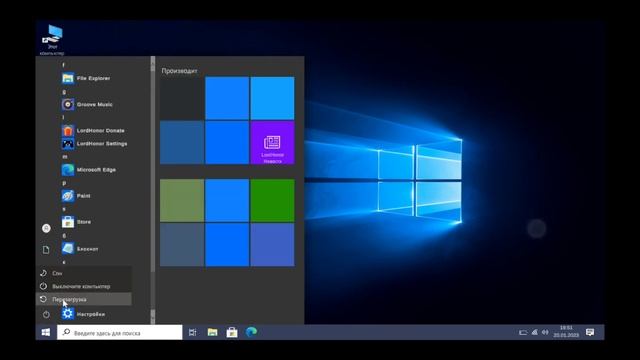Click the olive-green Start tile

pyautogui.click(x=182, y=200)
